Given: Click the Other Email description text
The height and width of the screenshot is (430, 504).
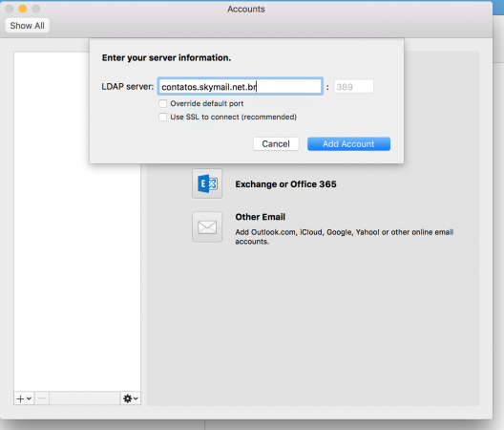Looking at the screenshot, I should point(345,237).
